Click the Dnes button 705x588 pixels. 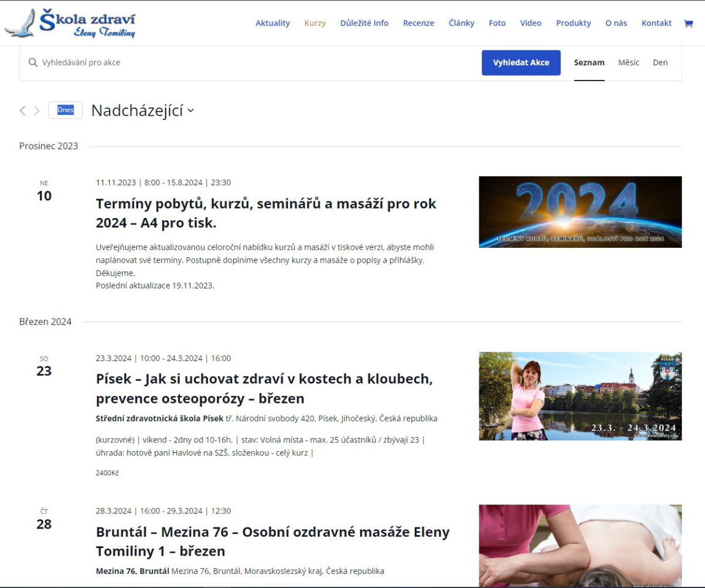65,110
